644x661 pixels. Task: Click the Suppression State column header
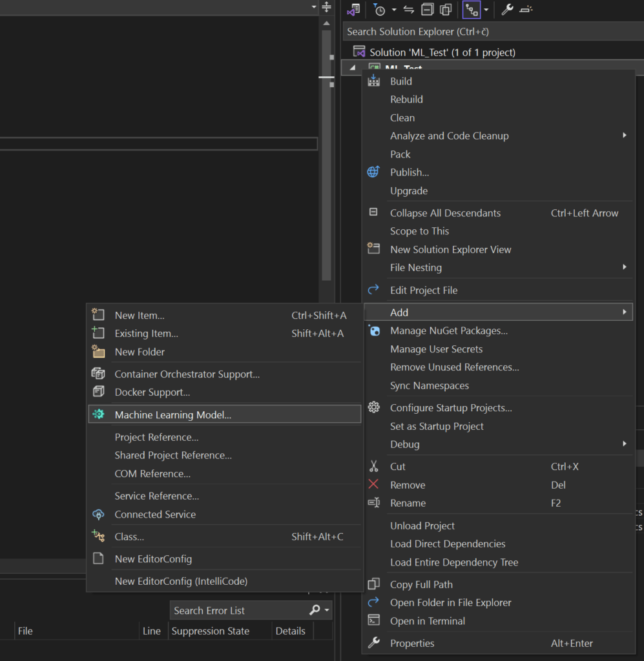(210, 631)
